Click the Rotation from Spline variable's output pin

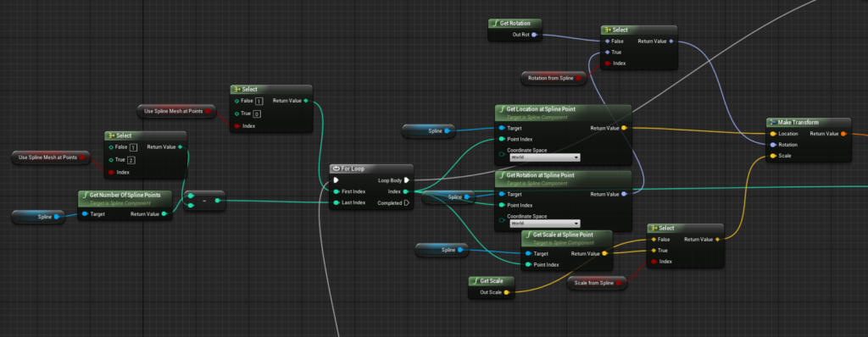coord(578,79)
